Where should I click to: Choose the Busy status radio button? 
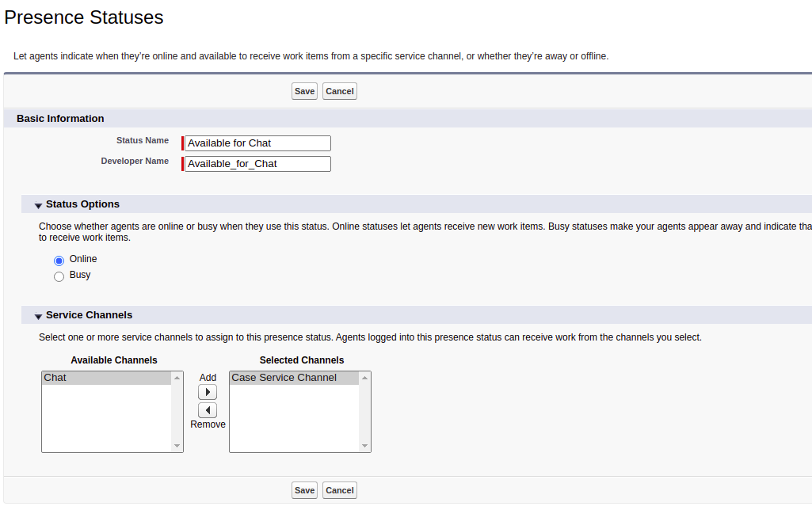click(x=59, y=276)
